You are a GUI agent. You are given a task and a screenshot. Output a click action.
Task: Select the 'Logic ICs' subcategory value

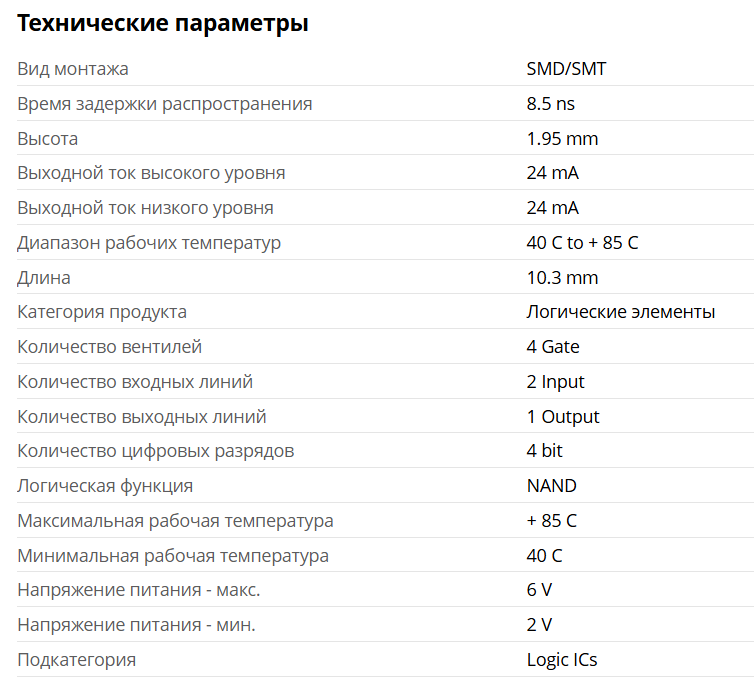(x=561, y=660)
